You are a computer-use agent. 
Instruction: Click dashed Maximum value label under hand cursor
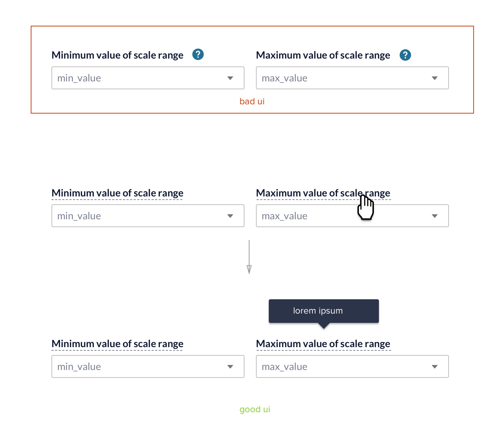pos(323,193)
